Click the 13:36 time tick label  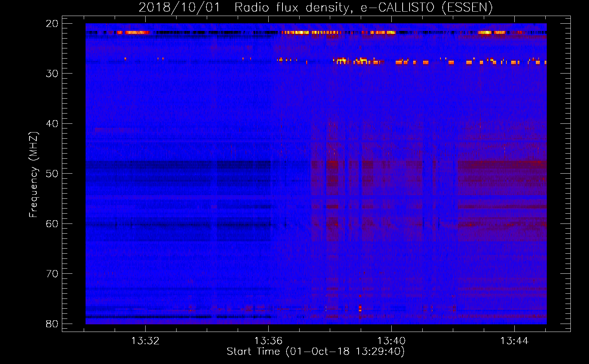click(x=268, y=341)
